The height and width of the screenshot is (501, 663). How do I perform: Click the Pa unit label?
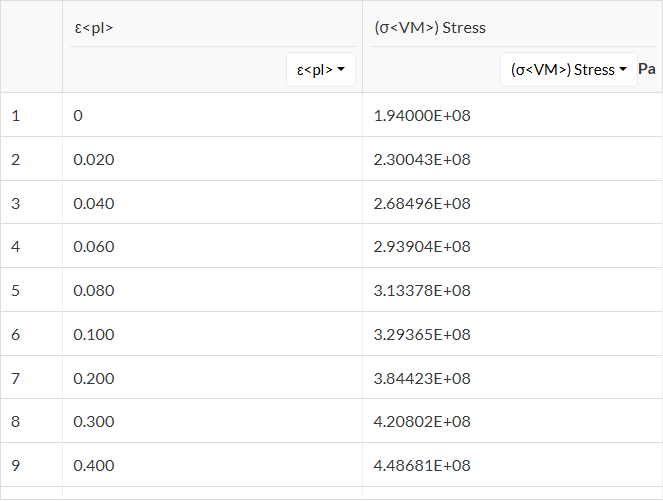[x=646, y=70]
